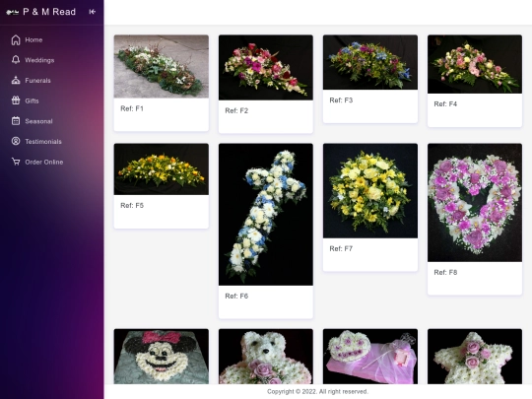Open the F2 pink spray photo
Image resolution: width=532 pixels, height=399 pixels.
[x=266, y=68]
